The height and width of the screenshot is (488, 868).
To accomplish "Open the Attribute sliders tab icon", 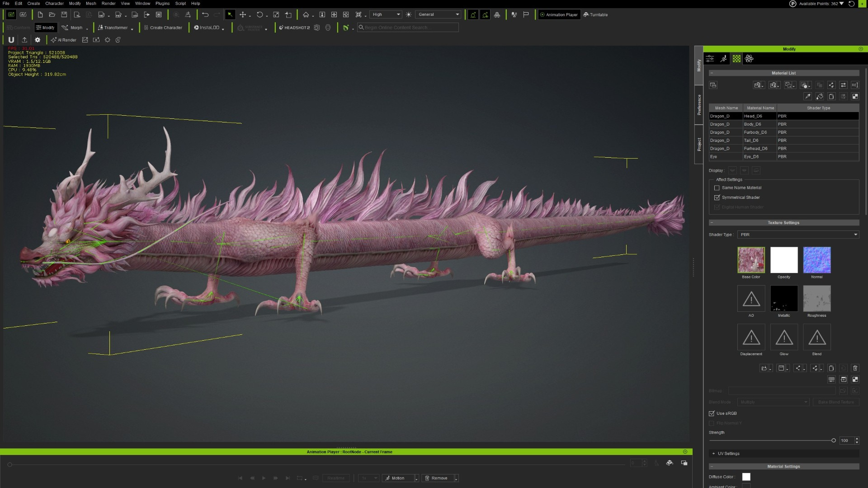I will click(710, 59).
